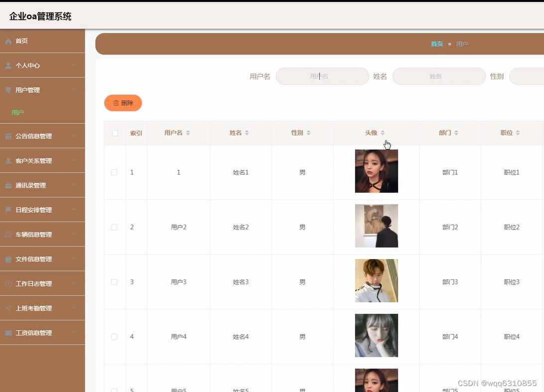Collapse the 用户管理 menu chevron

74,90
